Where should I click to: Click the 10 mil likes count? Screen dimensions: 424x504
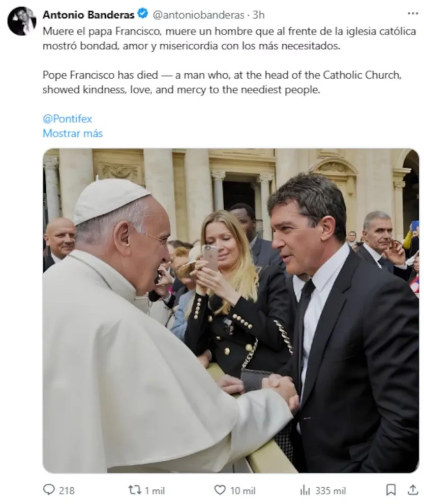click(x=237, y=490)
